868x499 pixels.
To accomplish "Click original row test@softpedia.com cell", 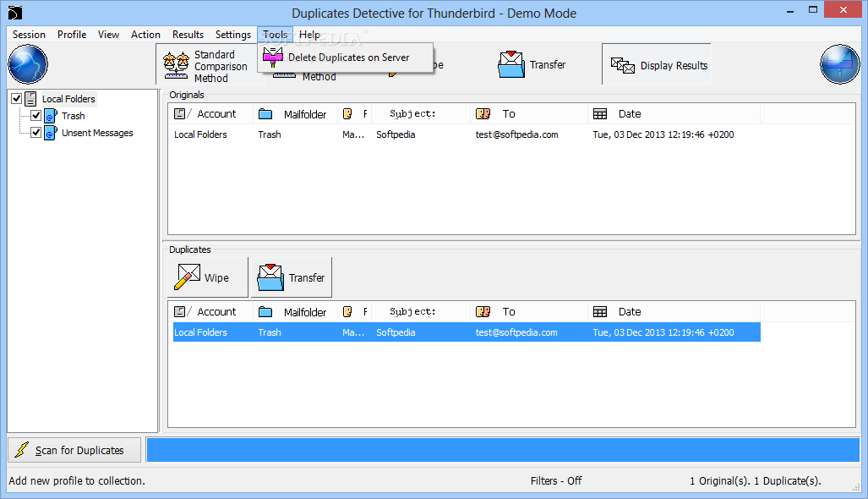I will 516,134.
